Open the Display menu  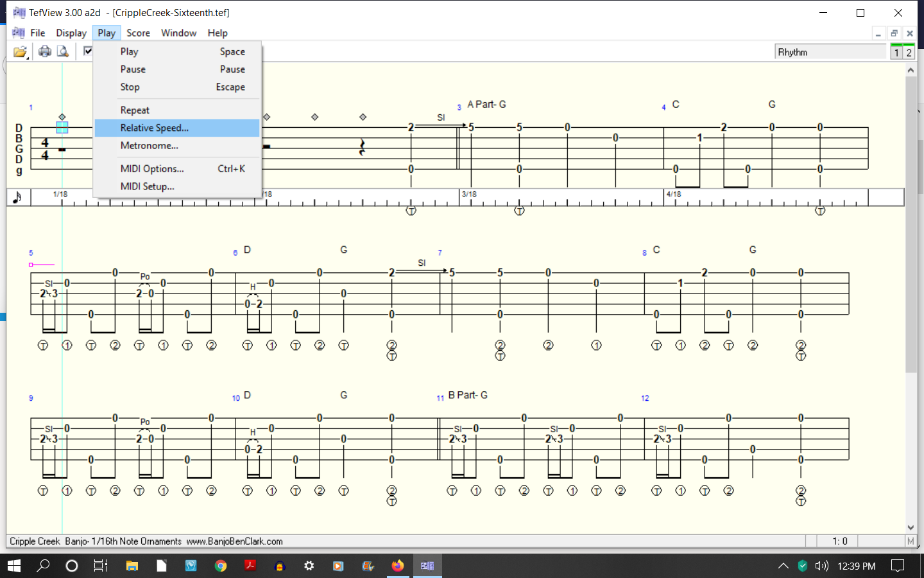point(71,33)
